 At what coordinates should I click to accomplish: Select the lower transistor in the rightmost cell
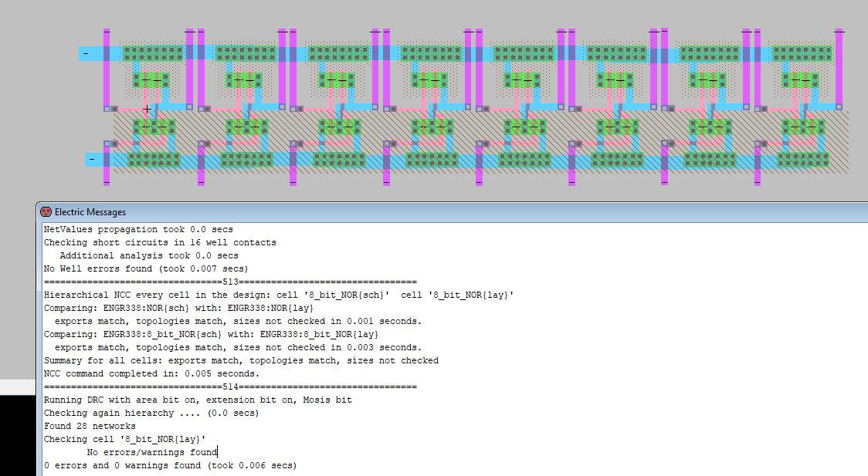click(x=803, y=127)
